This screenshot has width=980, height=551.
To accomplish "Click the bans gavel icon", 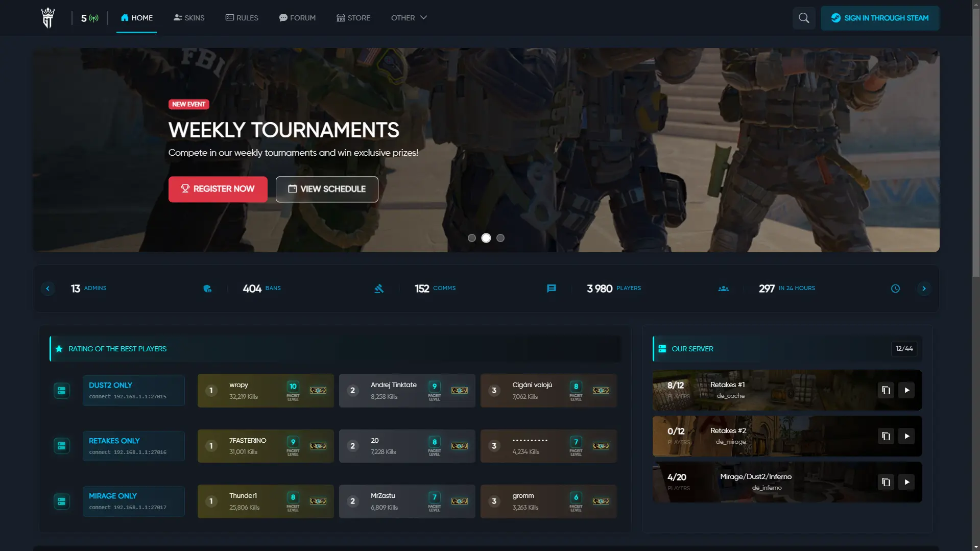I will pyautogui.click(x=379, y=289).
